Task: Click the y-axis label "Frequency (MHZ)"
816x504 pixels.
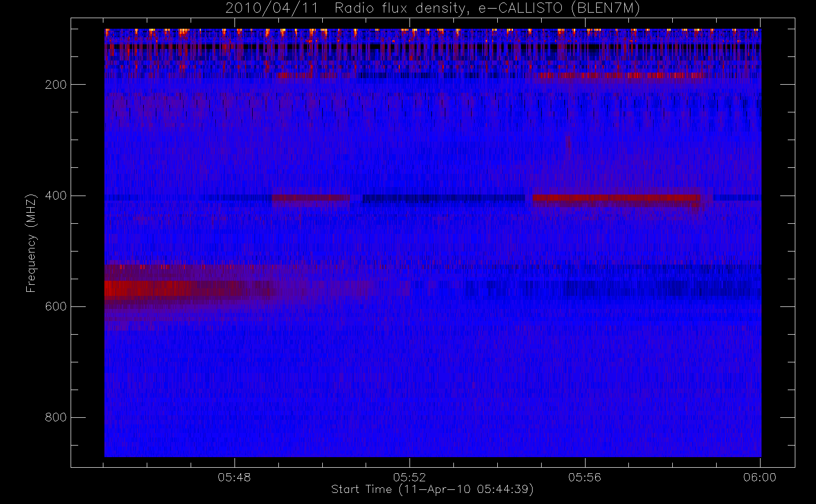Action: tap(31, 243)
